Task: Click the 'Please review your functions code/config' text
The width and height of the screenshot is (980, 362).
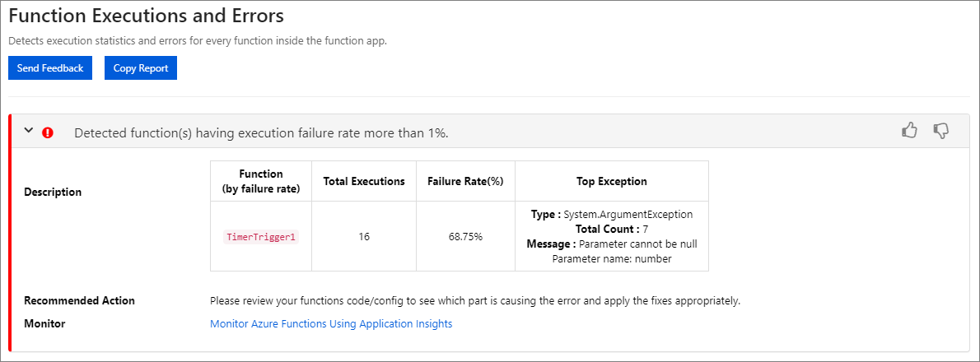Action: (475, 301)
